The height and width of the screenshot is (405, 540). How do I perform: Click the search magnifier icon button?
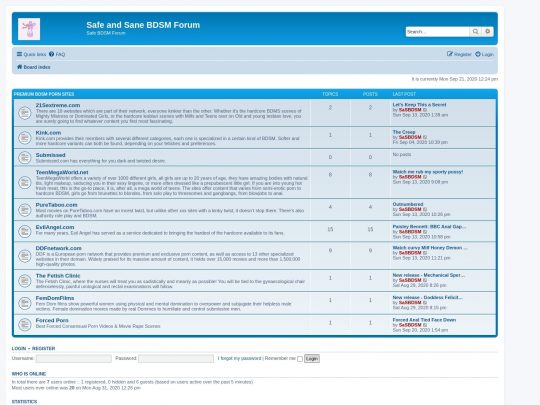tap(475, 32)
